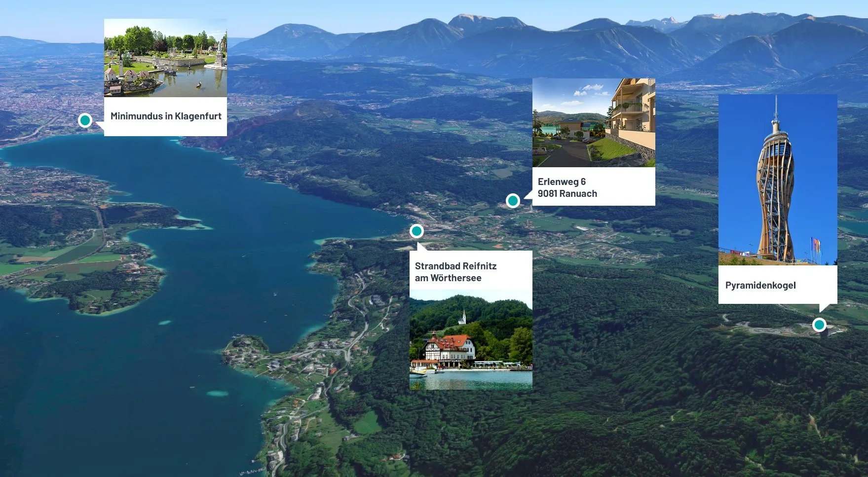Click the Erlenweg card's speech-bubble pointer triangle
The width and height of the screenshot is (868, 477).
pos(528,194)
